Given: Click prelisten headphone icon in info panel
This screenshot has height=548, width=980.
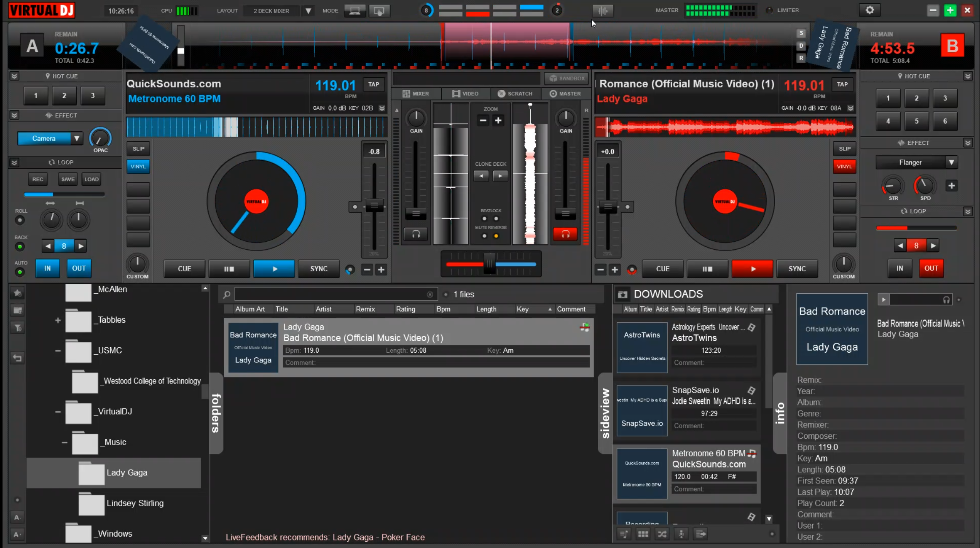Looking at the screenshot, I should 946,300.
